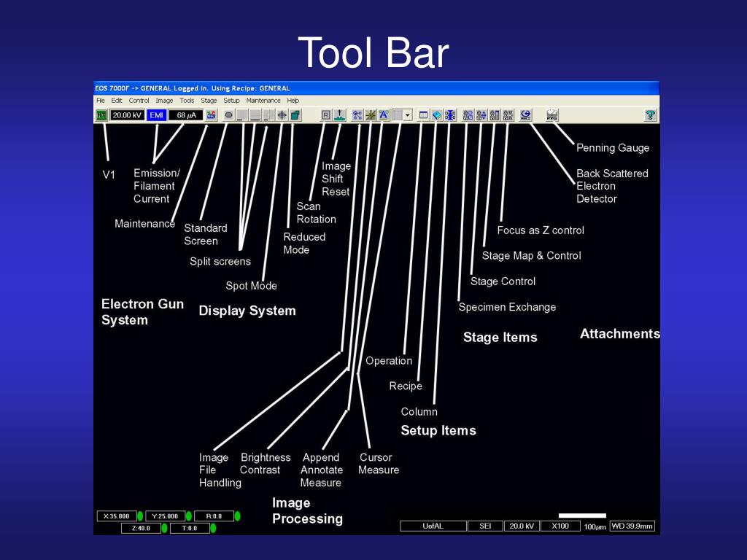
Task: Open Brightness Contrast adjustment icon
Action: tap(371, 115)
